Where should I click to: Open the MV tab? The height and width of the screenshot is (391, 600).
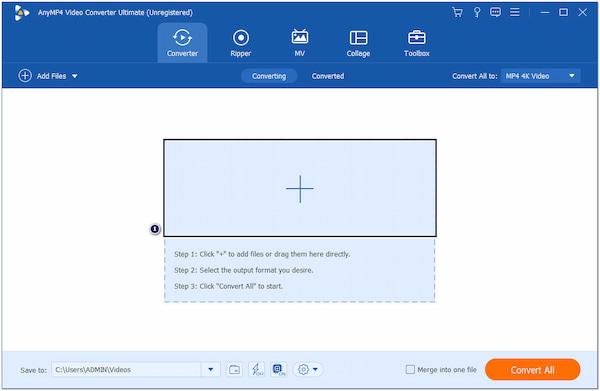pyautogui.click(x=300, y=43)
